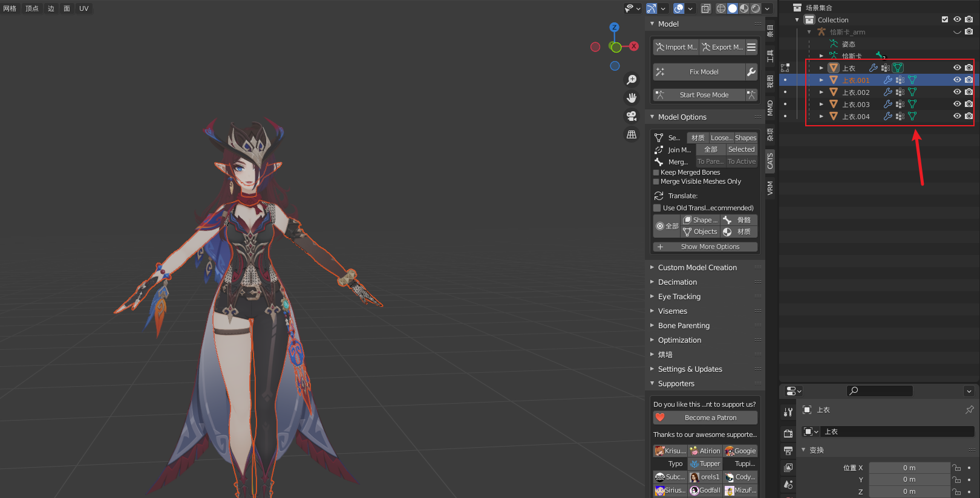The width and height of the screenshot is (980, 498).
Task: Disable render for 上衣.003 camera icon
Action: click(969, 104)
